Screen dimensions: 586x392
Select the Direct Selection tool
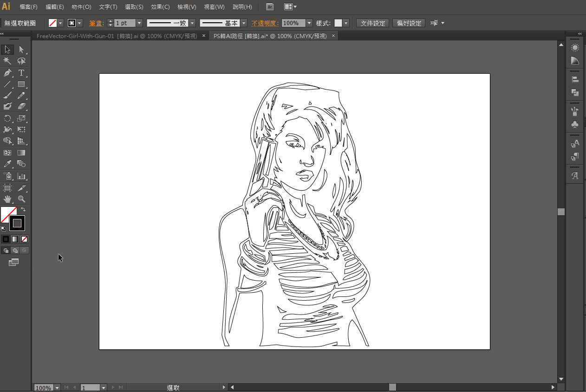(21, 50)
